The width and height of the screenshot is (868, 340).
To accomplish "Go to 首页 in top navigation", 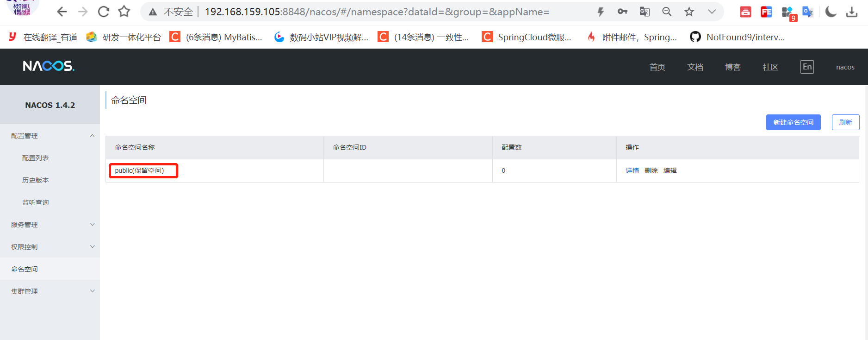I will 657,67.
